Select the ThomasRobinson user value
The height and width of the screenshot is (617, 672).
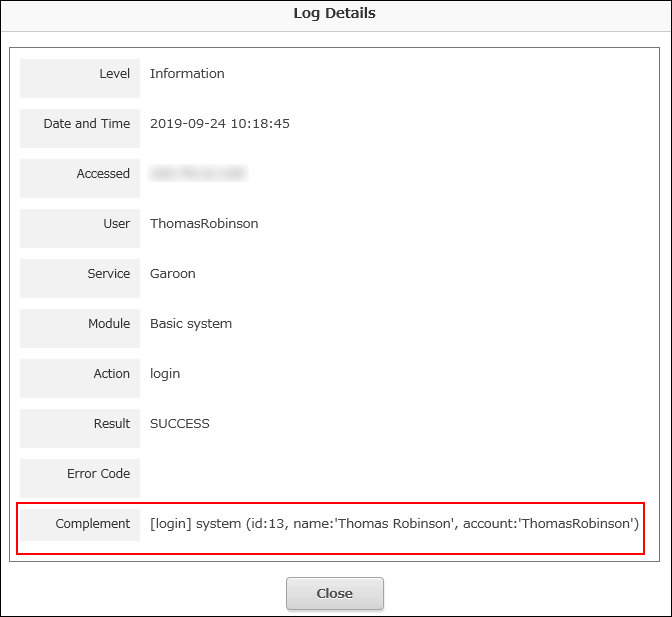click(204, 224)
